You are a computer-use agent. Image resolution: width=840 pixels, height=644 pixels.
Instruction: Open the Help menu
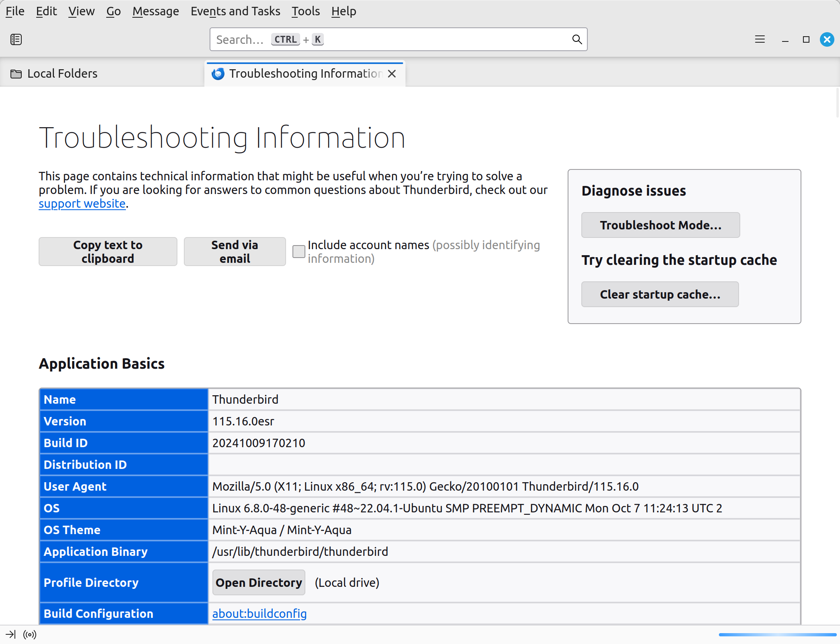click(344, 11)
